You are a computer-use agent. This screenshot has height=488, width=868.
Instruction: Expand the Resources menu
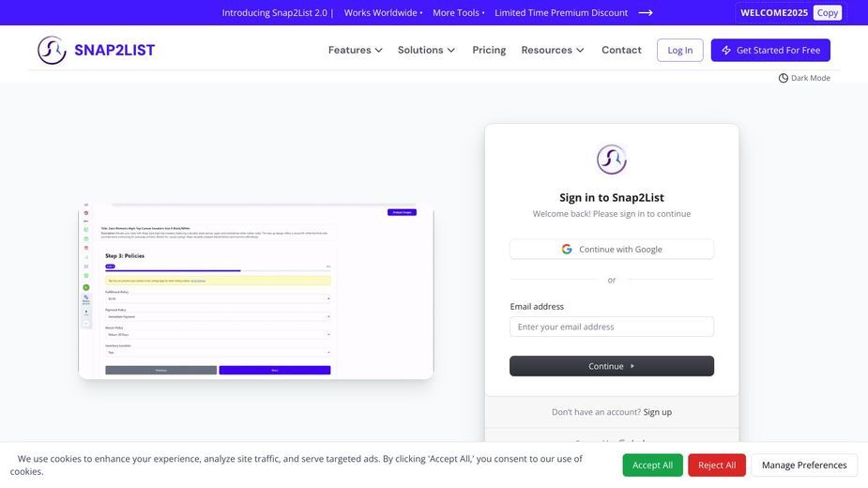click(x=553, y=50)
